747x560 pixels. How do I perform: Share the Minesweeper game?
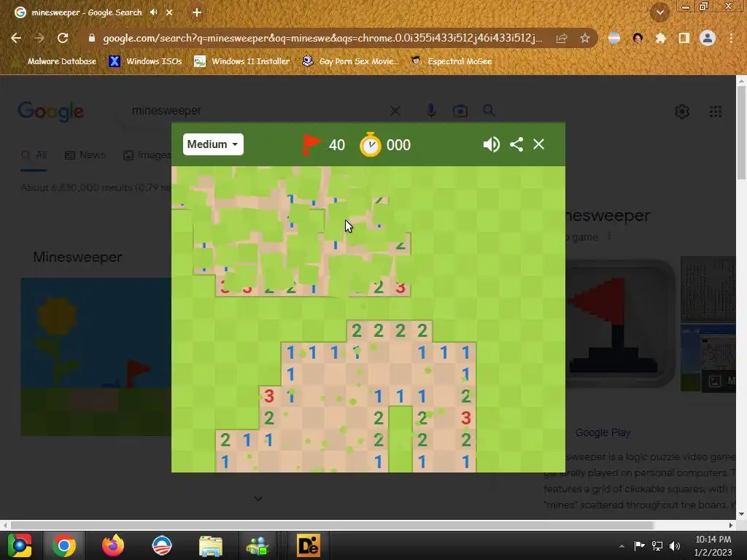click(516, 144)
